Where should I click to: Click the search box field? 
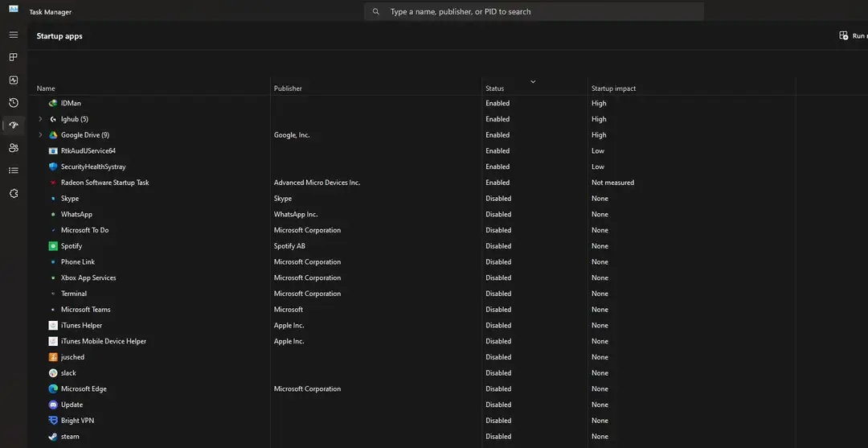point(534,11)
